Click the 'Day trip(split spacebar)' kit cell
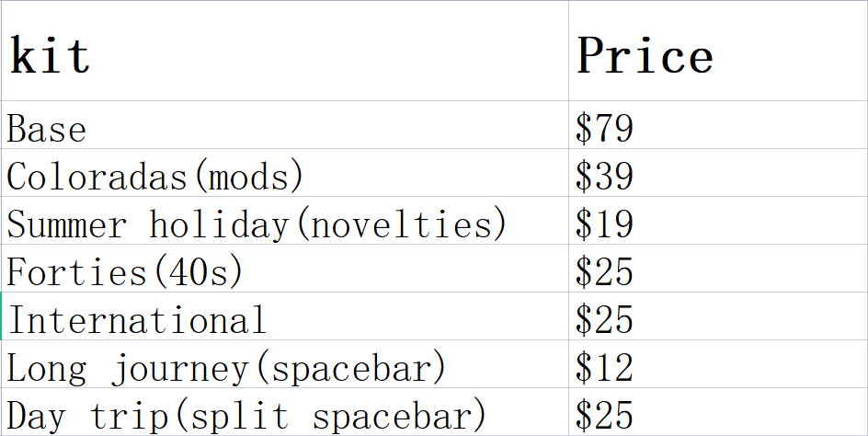 [x=246, y=416]
